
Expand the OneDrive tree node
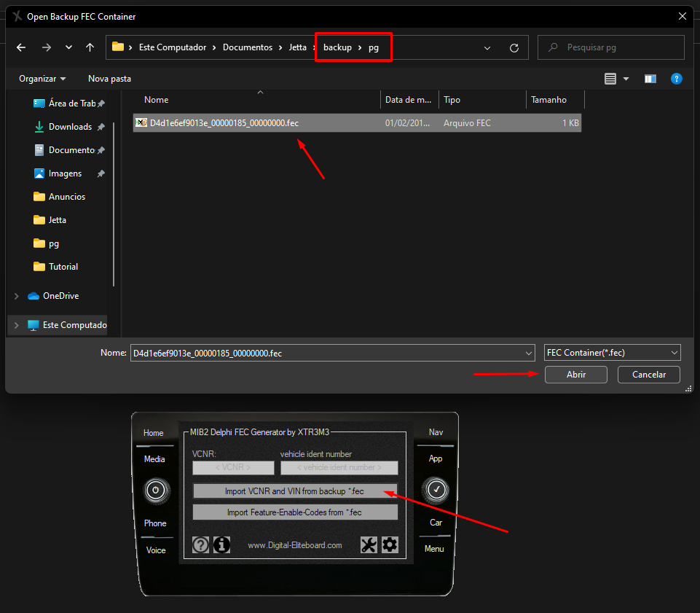[x=17, y=296]
